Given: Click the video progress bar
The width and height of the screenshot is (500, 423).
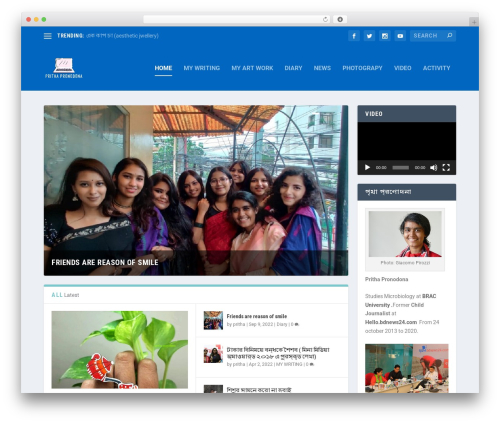Looking at the screenshot, I should tap(401, 167).
